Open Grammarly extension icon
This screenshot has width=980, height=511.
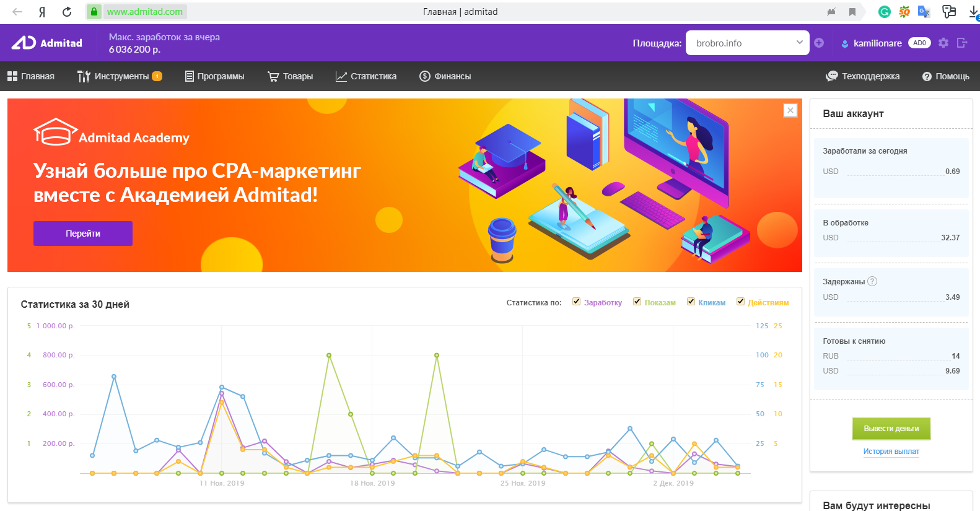(885, 11)
